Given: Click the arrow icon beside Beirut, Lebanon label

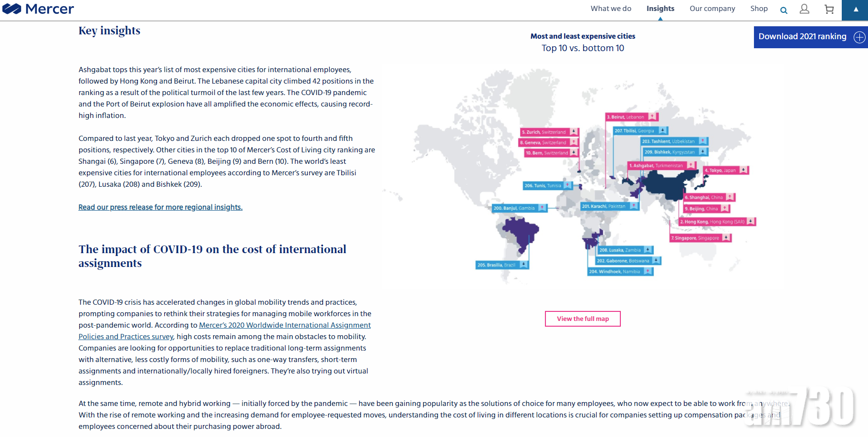Looking at the screenshot, I should pos(652,117).
